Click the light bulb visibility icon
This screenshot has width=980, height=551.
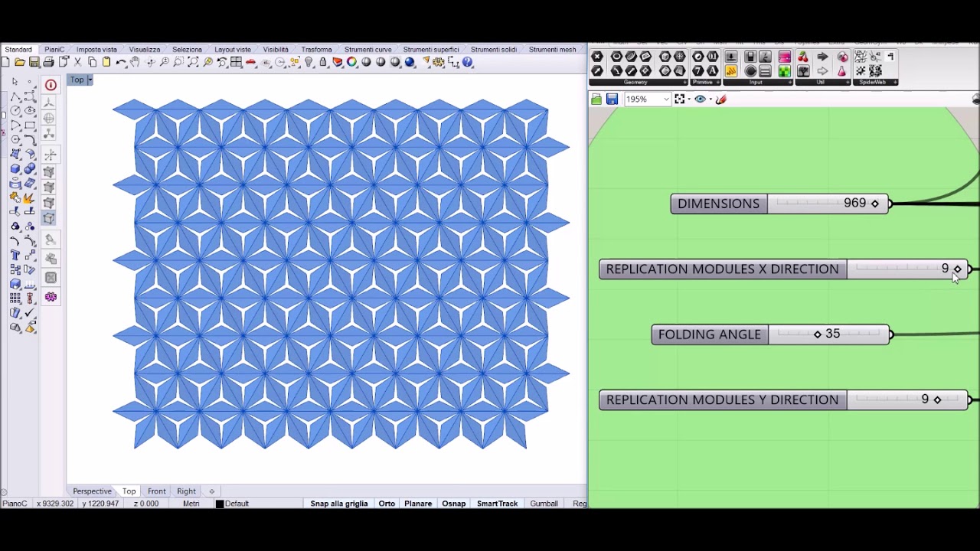[309, 62]
